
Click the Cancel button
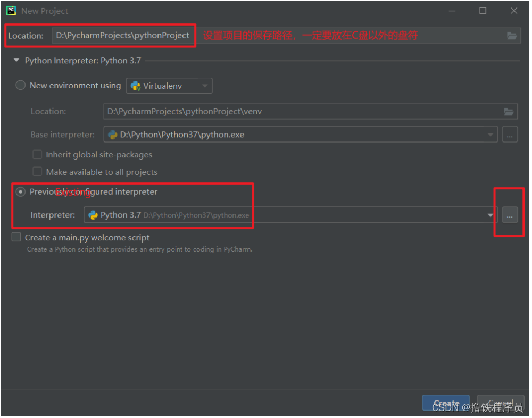coord(502,404)
